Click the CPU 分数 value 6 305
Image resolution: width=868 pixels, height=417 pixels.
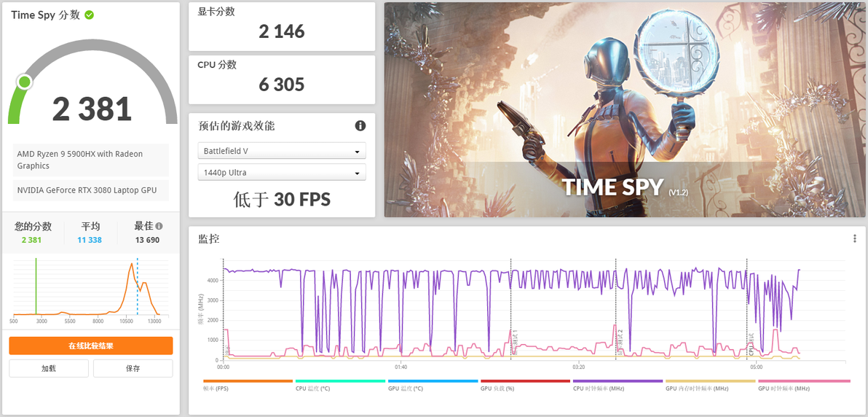282,85
